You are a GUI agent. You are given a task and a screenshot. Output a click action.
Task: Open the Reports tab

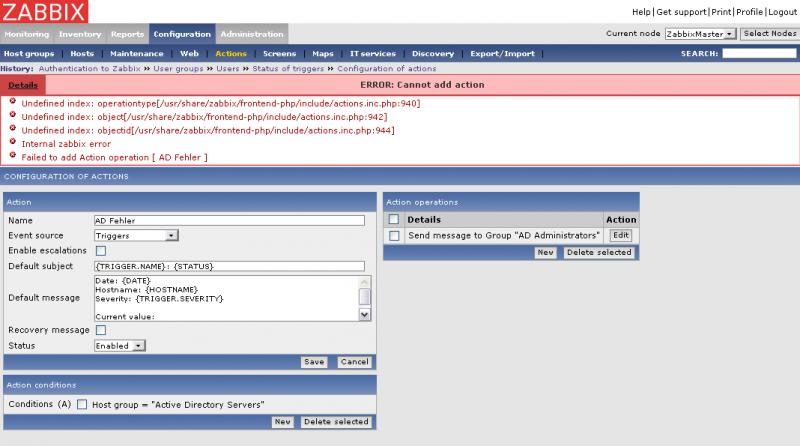coord(128,34)
